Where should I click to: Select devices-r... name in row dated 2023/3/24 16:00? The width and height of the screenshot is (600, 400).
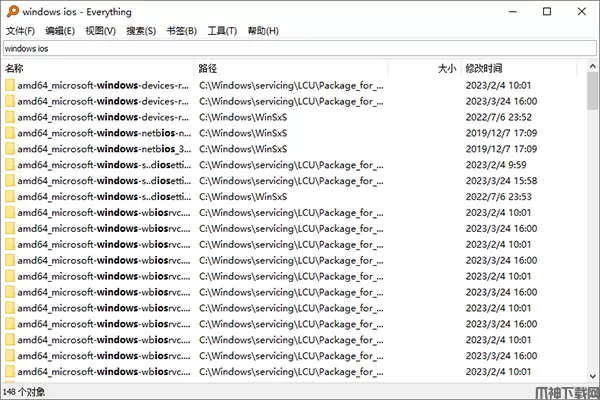103,101
